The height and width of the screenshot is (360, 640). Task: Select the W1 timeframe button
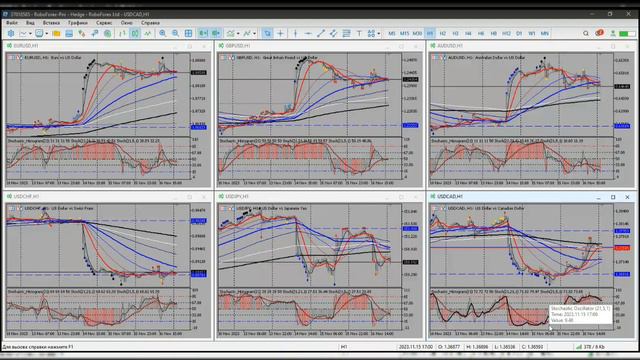(x=531, y=33)
